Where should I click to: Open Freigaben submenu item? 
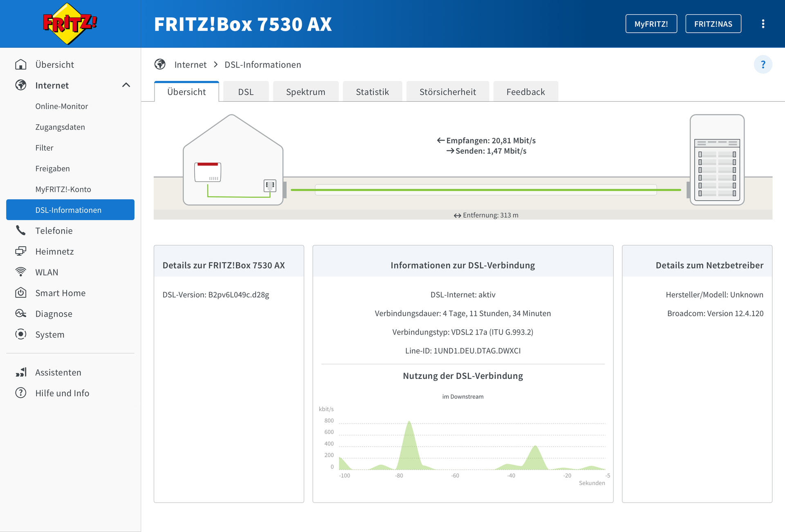(52, 169)
